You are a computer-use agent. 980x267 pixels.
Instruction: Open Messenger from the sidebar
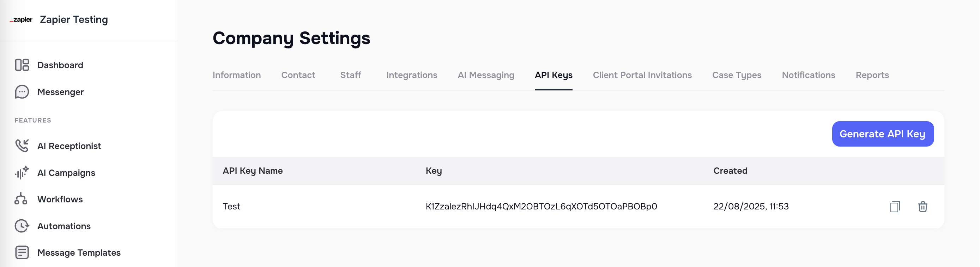click(22, 92)
